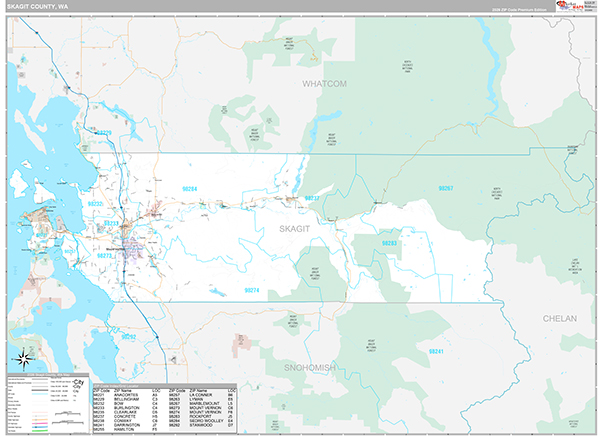600x436 pixels.
Task: Select STANWOOD in the ZIP index table
Action: tap(201, 425)
